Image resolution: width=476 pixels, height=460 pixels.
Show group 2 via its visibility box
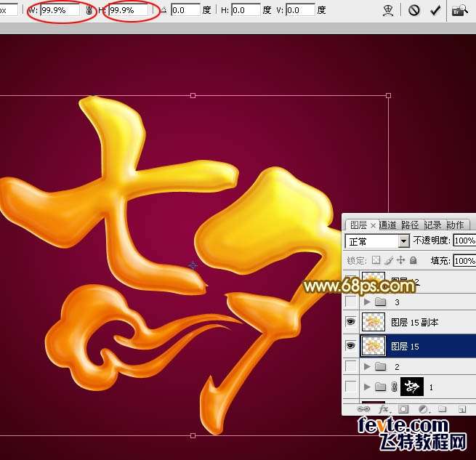(351, 366)
